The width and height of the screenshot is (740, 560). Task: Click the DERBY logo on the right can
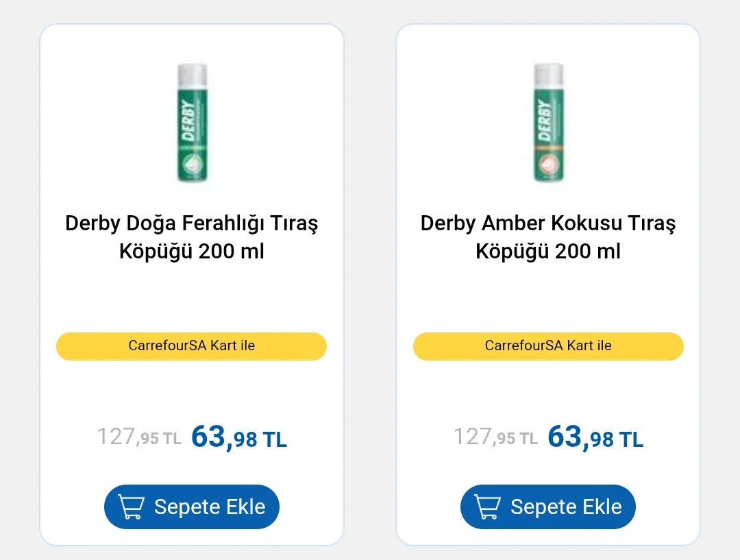pos(545,121)
